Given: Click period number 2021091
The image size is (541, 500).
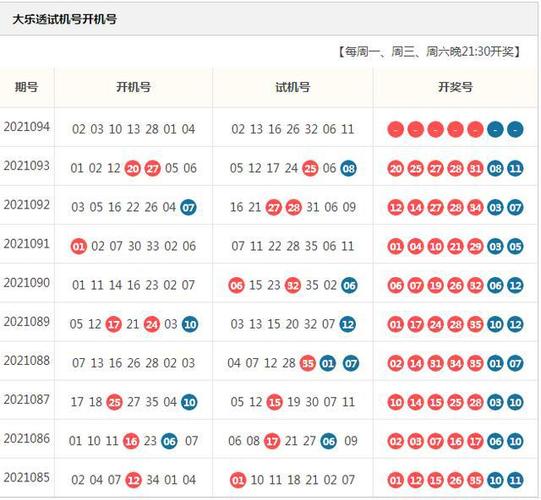Looking at the screenshot, I should [x=27, y=244].
